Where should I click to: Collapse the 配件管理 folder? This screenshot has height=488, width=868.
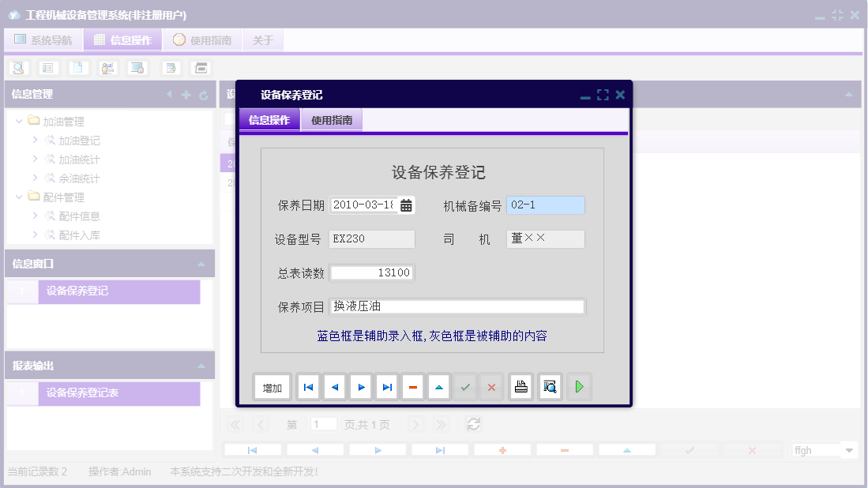(x=19, y=197)
